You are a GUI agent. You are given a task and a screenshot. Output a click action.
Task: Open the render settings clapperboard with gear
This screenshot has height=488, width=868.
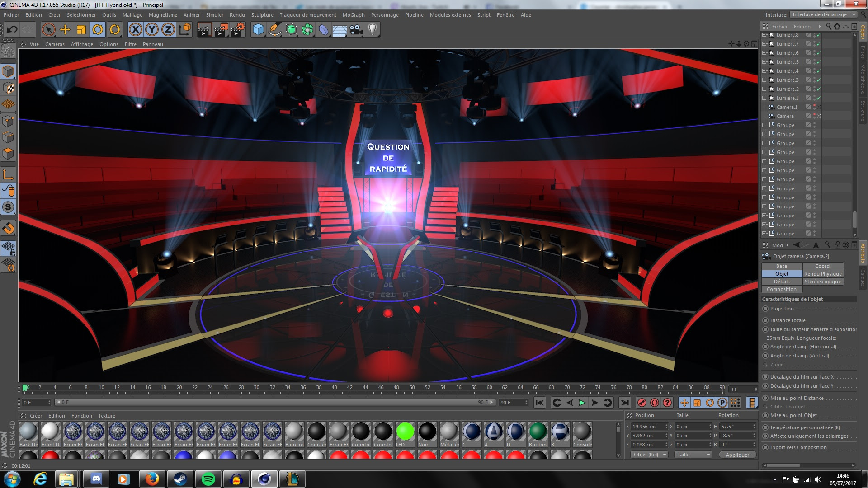[x=238, y=30]
